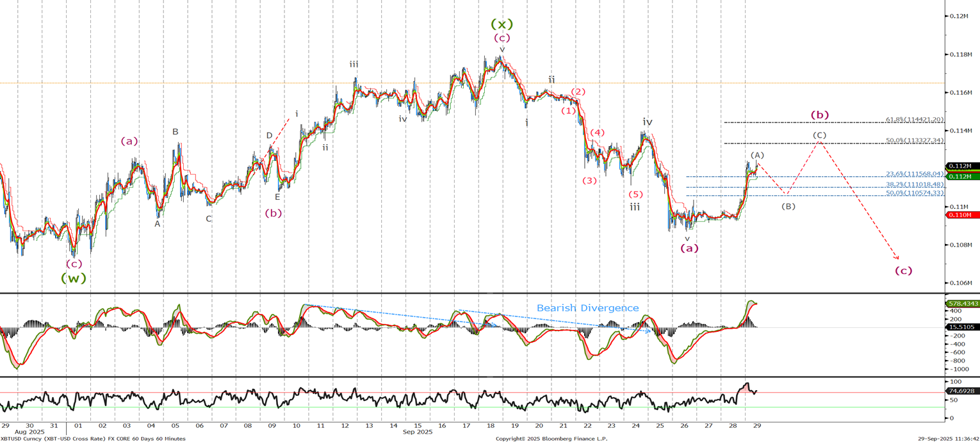
Task: Click the green 578.4343 indicator value tag
Action: coord(962,303)
